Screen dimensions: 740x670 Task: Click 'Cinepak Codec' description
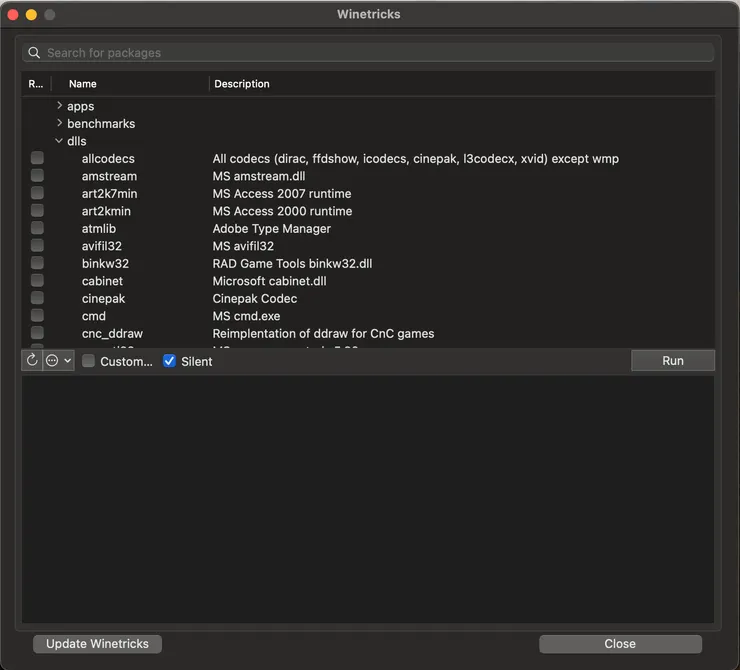255,299
